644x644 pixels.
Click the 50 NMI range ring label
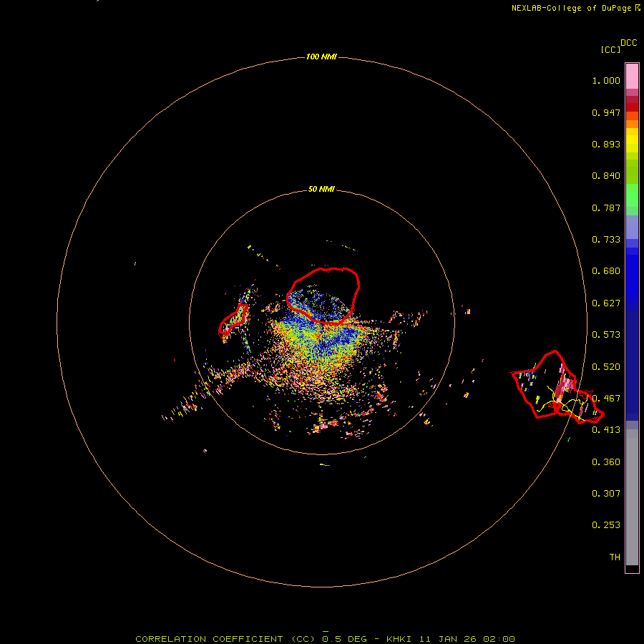coord(321,189)
